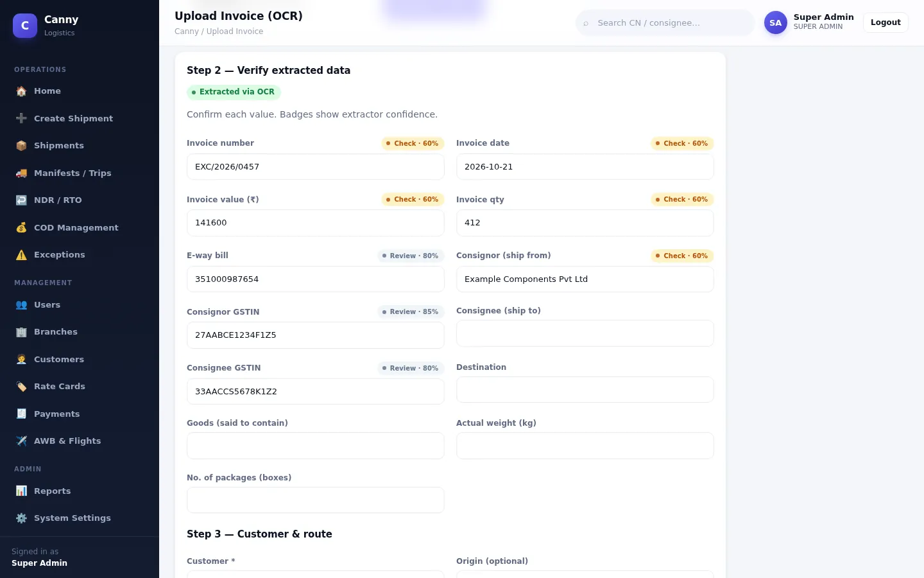Click the Exceptions warning triangle icon
This screenshot has height=578, width=924.
21,255
